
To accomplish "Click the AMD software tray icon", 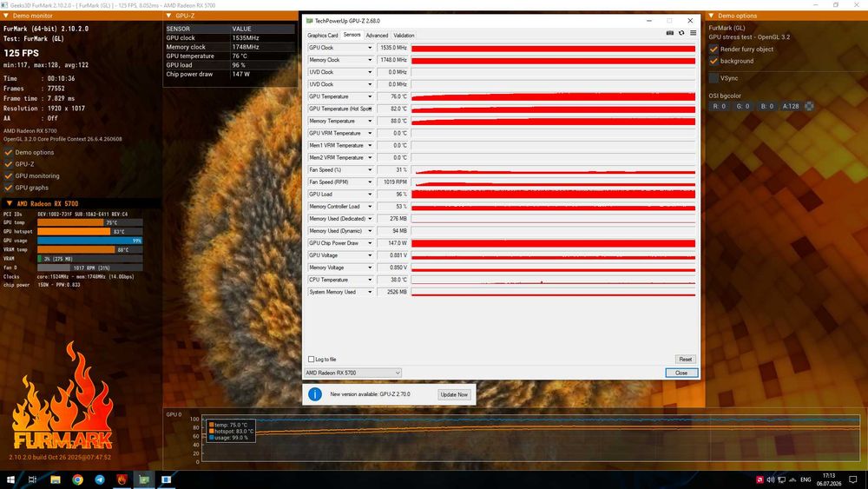I will (x=760, y=479).
